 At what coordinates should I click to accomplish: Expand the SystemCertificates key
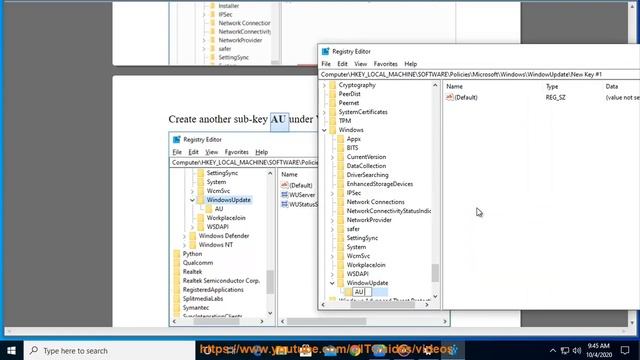tap(324, 112)
